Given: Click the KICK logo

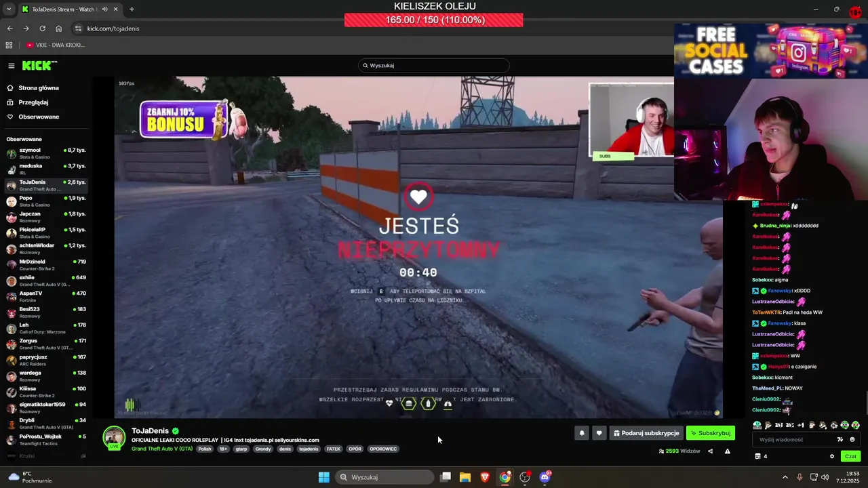Looking at the screenshot, I should point(39,66).
